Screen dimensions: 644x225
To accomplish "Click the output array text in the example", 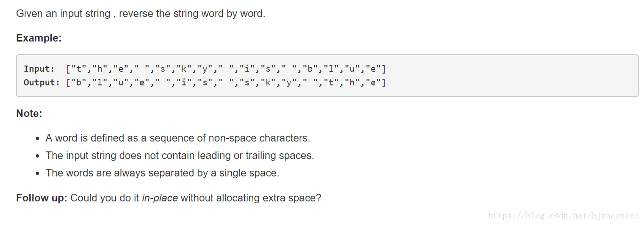I will [x=226, y=83].
